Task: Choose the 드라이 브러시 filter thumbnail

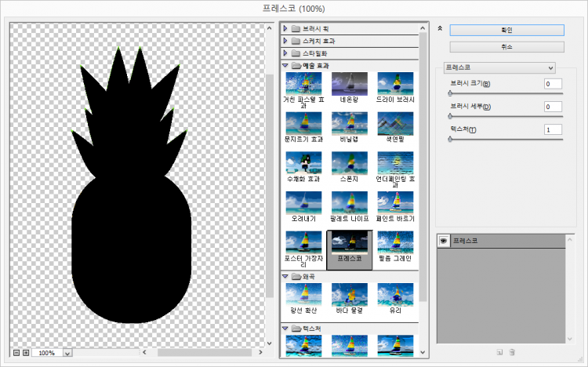Action: click(395, 84)
